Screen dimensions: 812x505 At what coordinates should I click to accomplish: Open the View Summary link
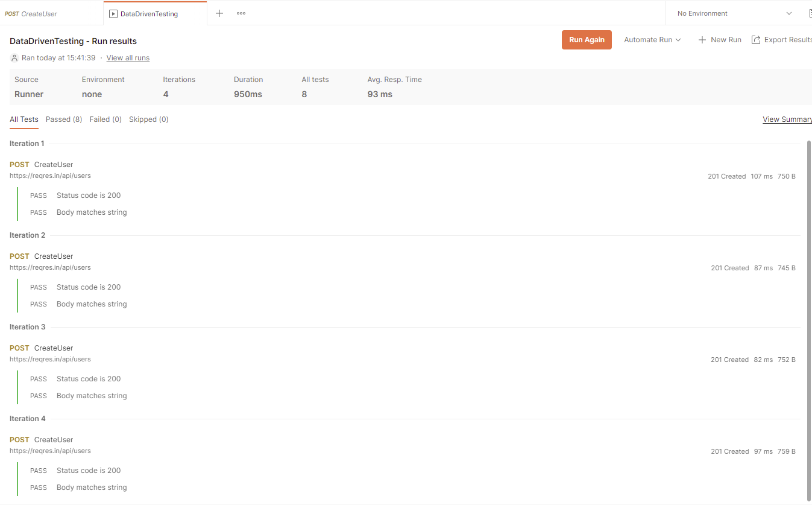(787, 119)
